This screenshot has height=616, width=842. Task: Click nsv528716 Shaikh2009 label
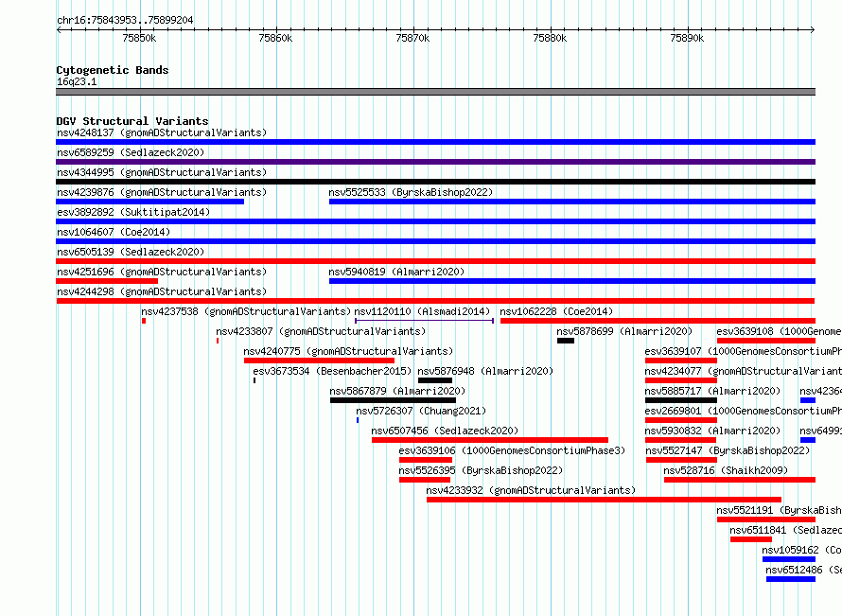(x=726, y=470)
